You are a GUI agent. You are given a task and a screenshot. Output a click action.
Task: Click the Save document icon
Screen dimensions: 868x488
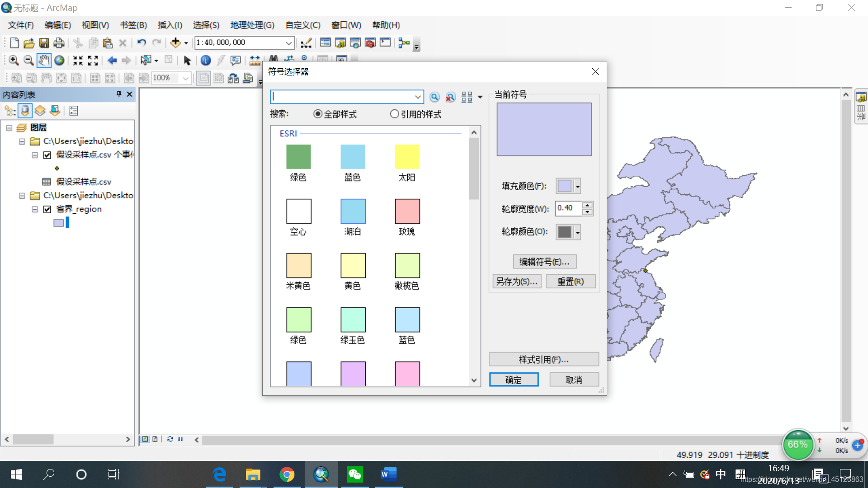tap(44, 43)
